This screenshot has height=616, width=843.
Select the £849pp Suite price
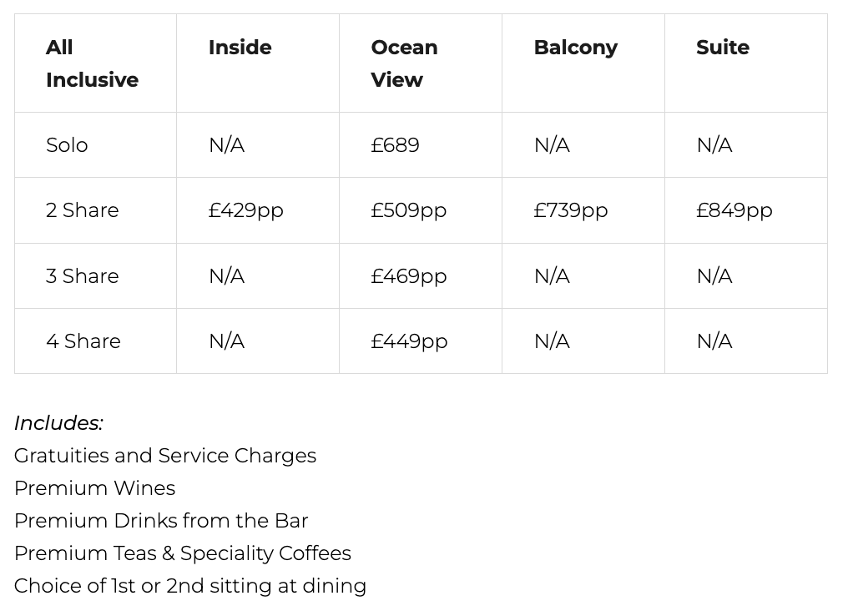point(734,210)
